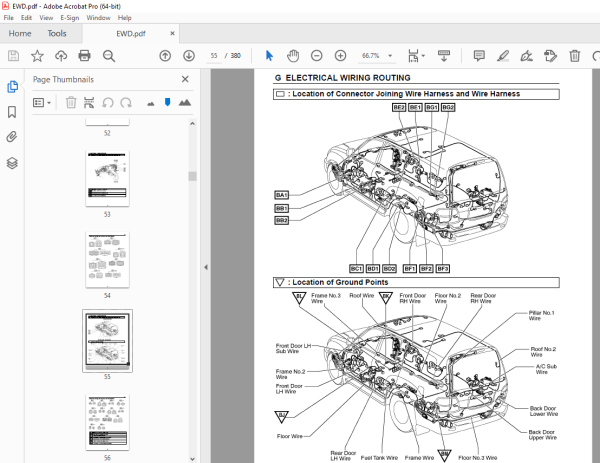Viewport: 600px width, 463px height.
Task: Expand the thumbnail options dropdown
Action: click(x=42, y=103)
